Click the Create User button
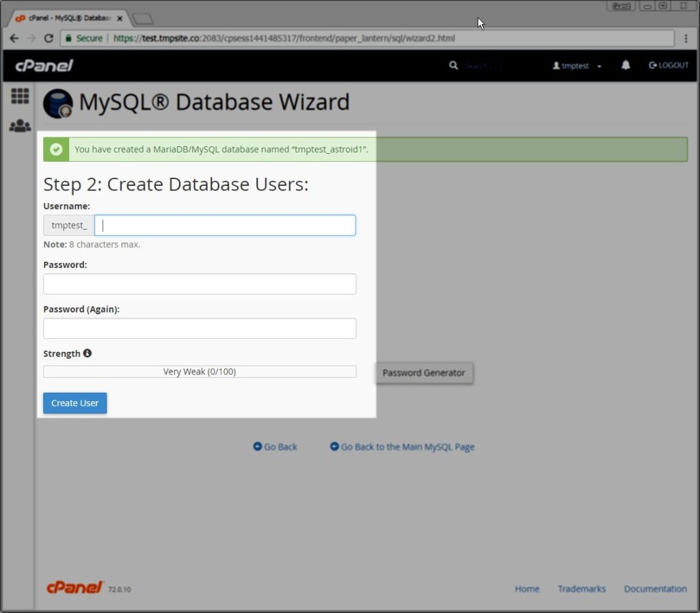 [75, 403]
